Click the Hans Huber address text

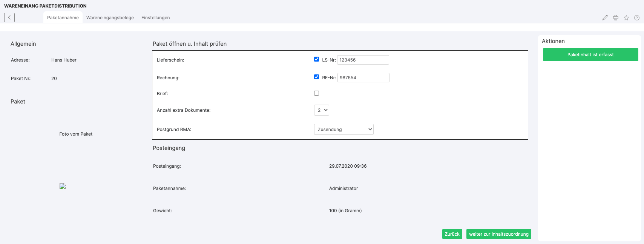[64, 60]
